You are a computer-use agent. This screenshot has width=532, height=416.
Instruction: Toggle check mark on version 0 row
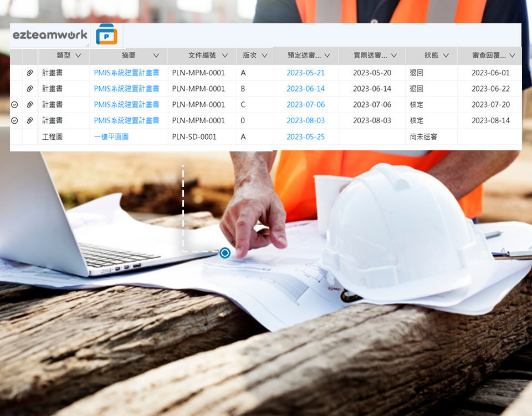[15, 120]
